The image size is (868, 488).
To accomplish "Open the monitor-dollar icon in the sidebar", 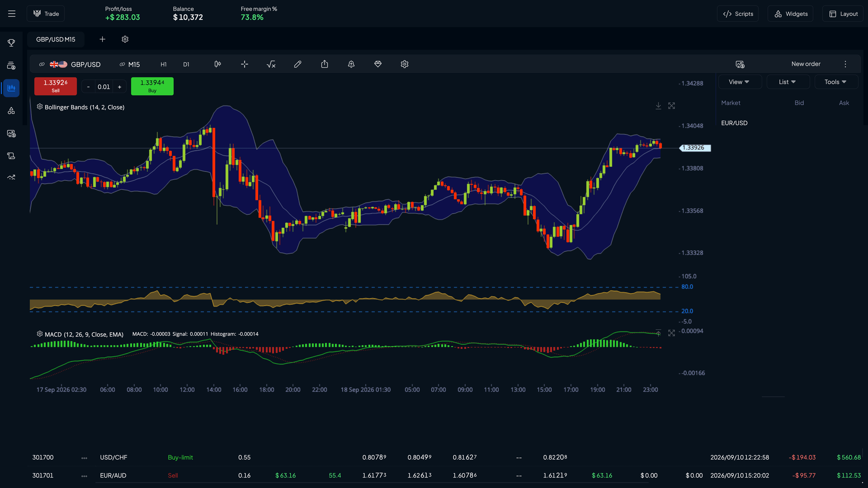I will [11, 133].
